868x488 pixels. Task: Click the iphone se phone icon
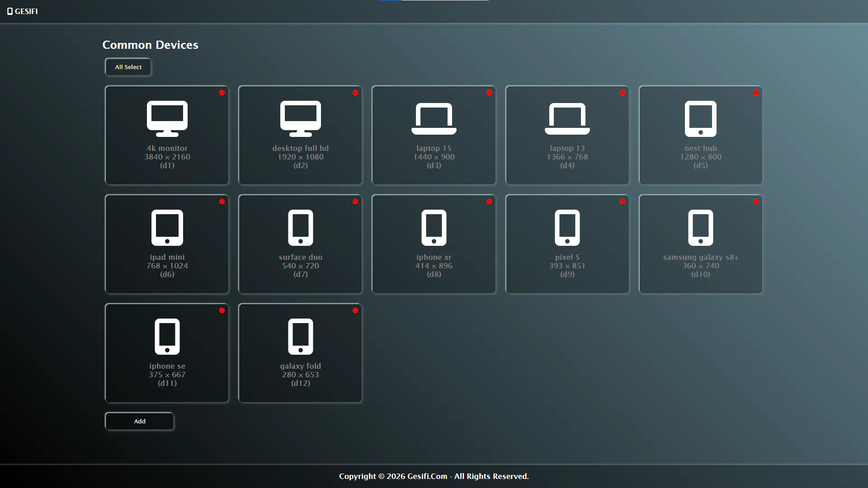(x=167, y=337)
